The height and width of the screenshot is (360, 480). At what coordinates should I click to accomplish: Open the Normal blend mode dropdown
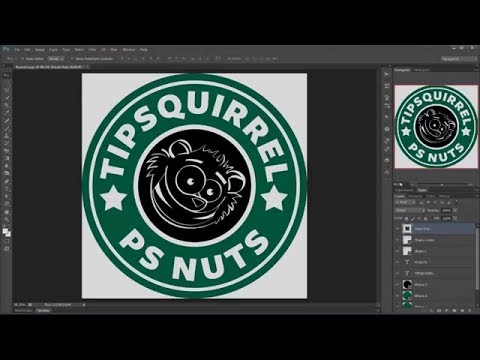(410, 210)
